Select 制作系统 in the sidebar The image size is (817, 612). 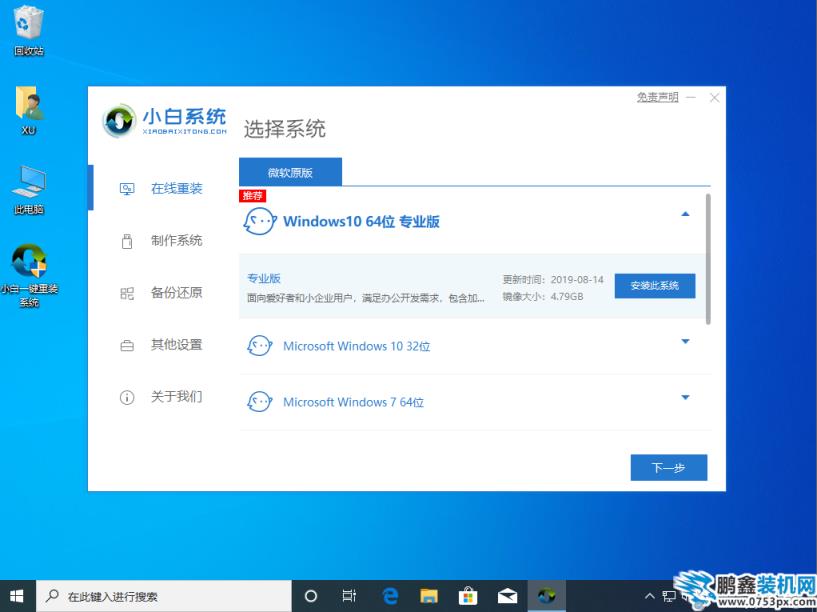(177, 241)
